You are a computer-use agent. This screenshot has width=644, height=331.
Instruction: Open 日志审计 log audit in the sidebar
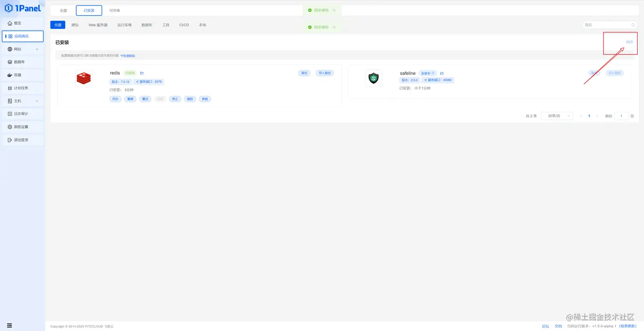coord(23,114)
